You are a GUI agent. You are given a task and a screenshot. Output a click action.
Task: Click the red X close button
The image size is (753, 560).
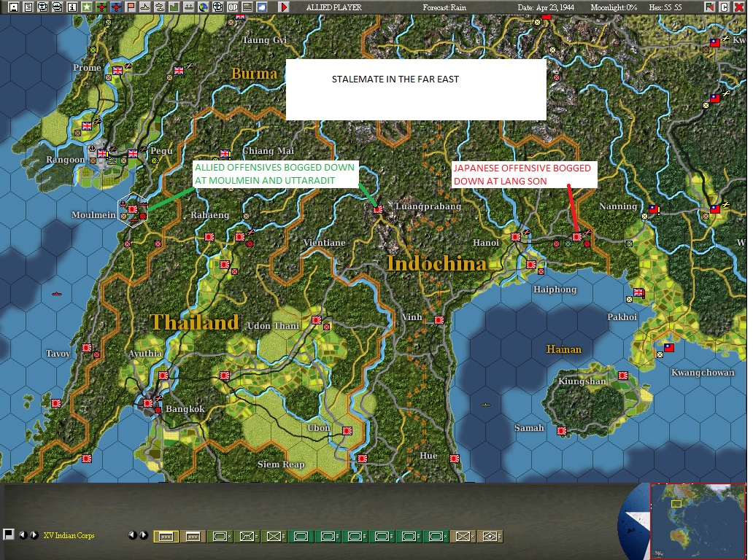tap(739, 7)
